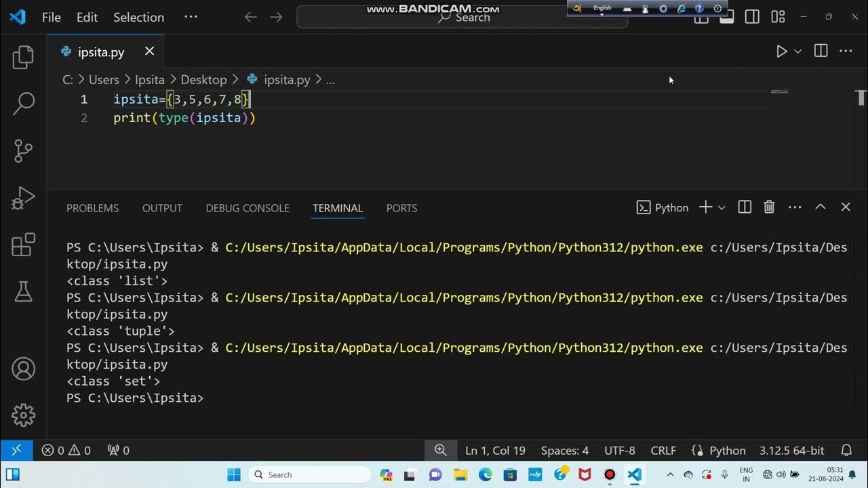Image resolution: width=868 pixels, height=488 pixels.
Task: Run the Python file with play button
Action: point(781,52)
